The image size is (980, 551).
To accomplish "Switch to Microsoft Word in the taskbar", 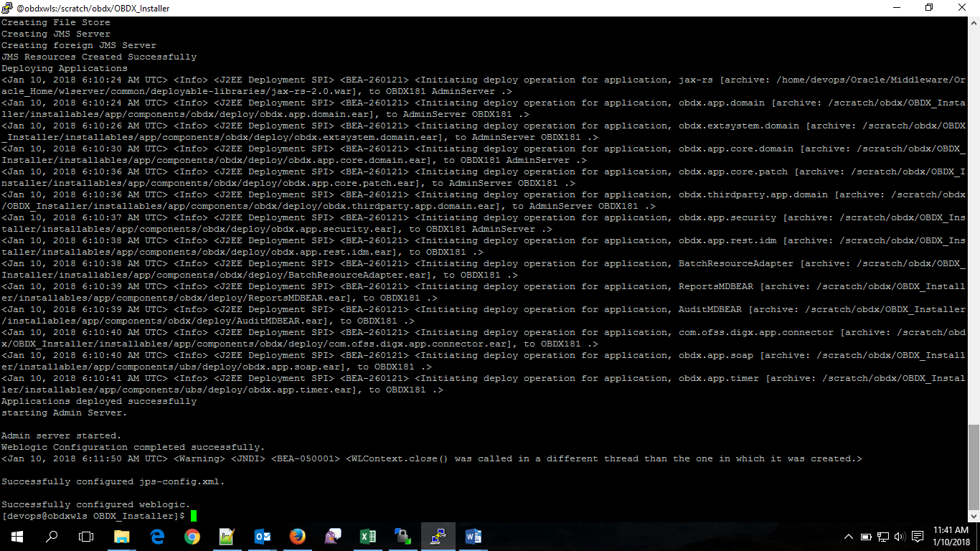I will pyautogui.click(x=473, y=536).
